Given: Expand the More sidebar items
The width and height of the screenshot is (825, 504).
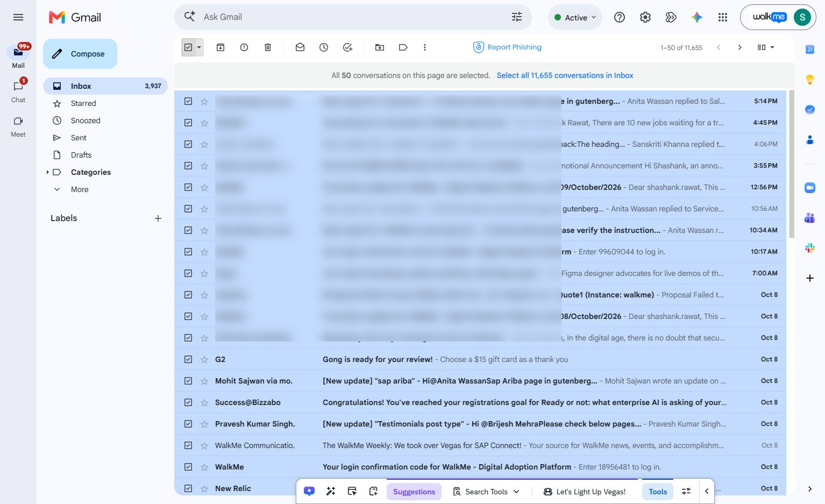Looking at the screenshot, I should point(80,189).
